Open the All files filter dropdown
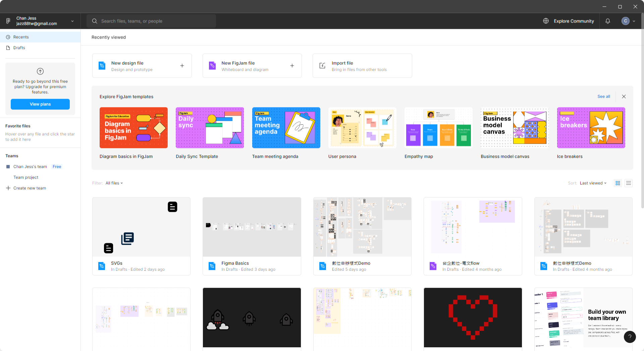Viewport: 644px width, 351px height. click(114, 183)
